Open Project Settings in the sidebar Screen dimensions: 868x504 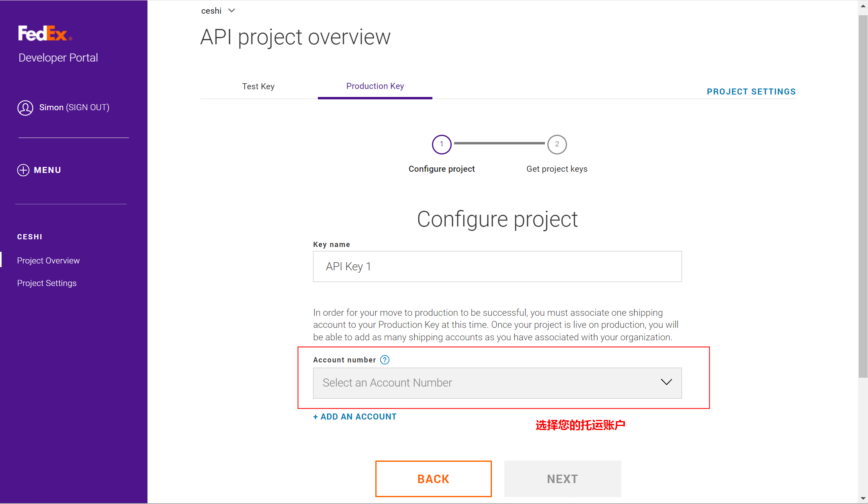click(47, 283)
